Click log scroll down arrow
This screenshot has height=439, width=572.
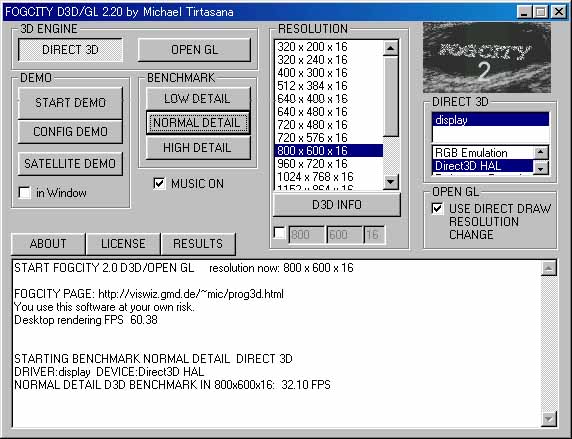pyautogui.click(x=549, y=418)
